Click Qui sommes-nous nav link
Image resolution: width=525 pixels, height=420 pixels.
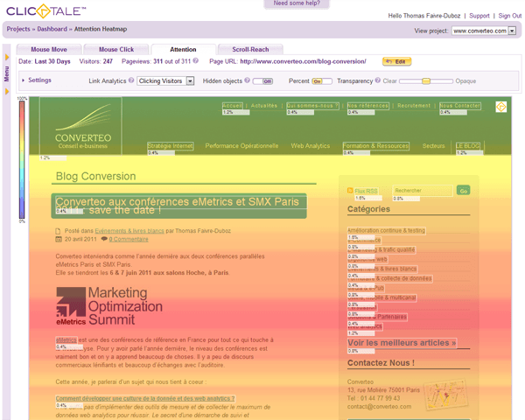point(312,106)
